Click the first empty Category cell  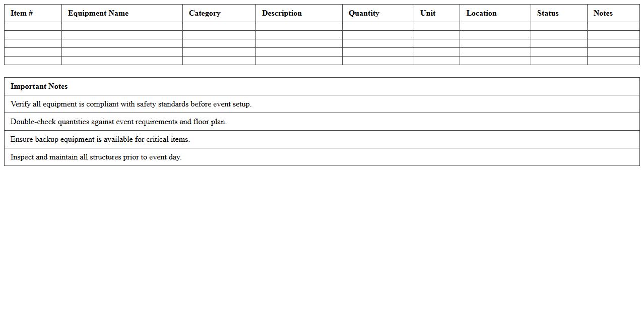click(x=219, y=26)
